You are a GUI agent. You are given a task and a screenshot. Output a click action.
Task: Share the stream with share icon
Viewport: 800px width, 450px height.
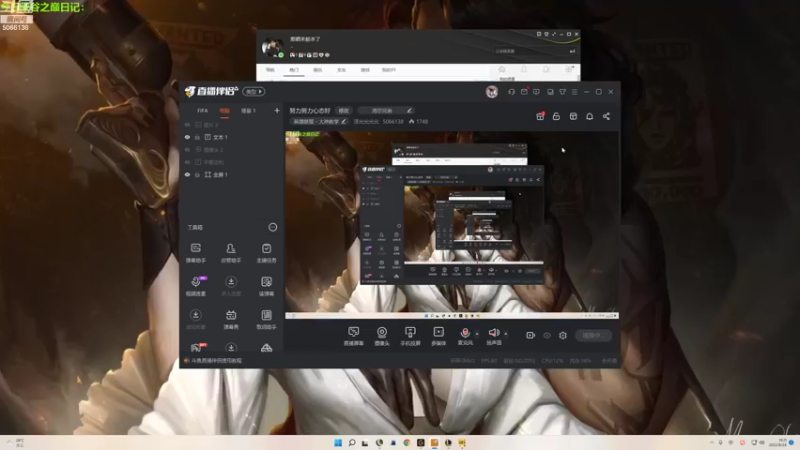click(606, 116)
